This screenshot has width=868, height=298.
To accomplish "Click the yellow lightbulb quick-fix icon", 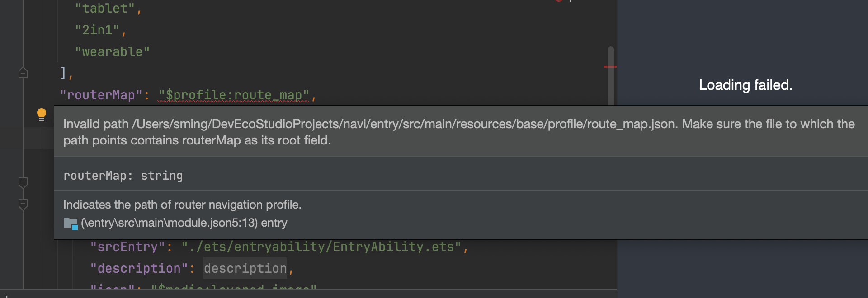I will pos(41,114).
